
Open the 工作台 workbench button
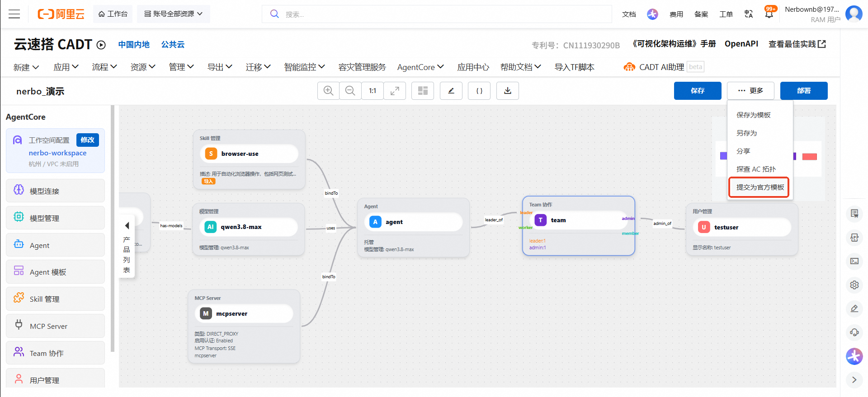113,14
